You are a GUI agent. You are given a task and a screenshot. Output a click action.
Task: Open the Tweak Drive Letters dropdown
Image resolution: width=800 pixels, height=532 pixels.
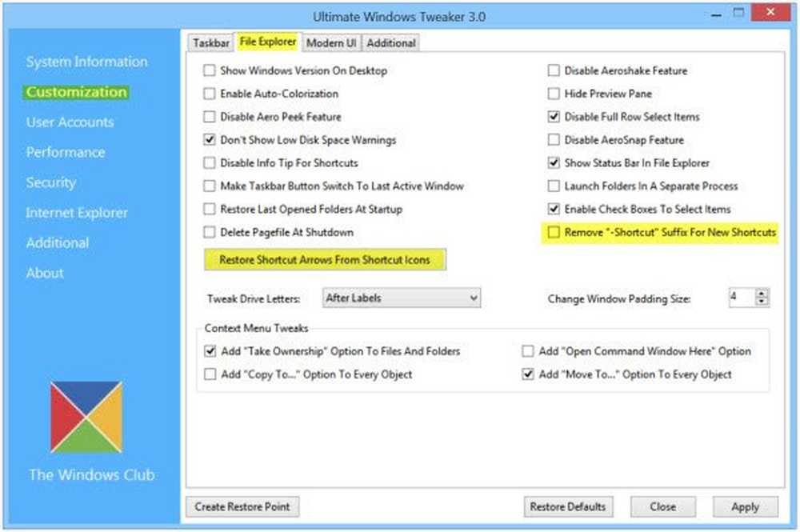pyautogui.click(x=402, y=298)
